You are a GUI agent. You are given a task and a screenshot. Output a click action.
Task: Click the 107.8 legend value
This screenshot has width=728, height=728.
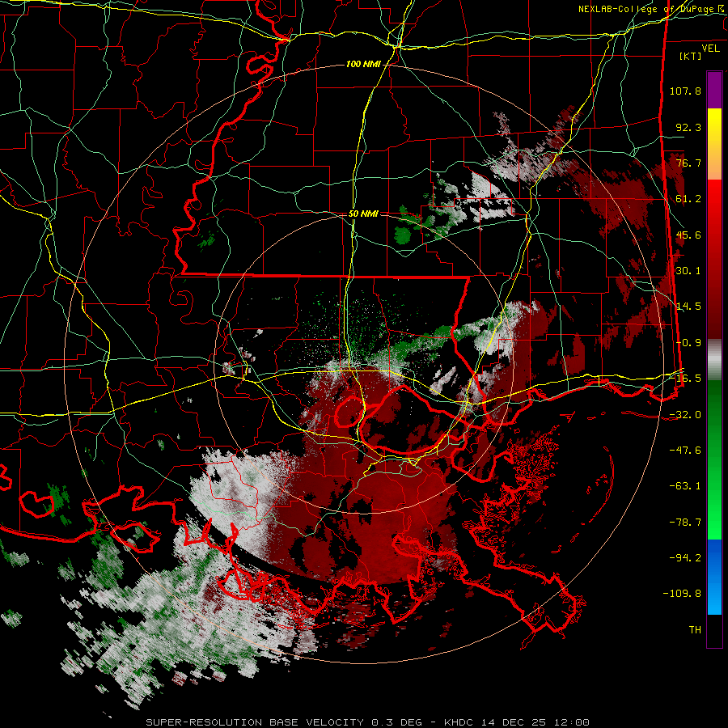pos(685,91)
